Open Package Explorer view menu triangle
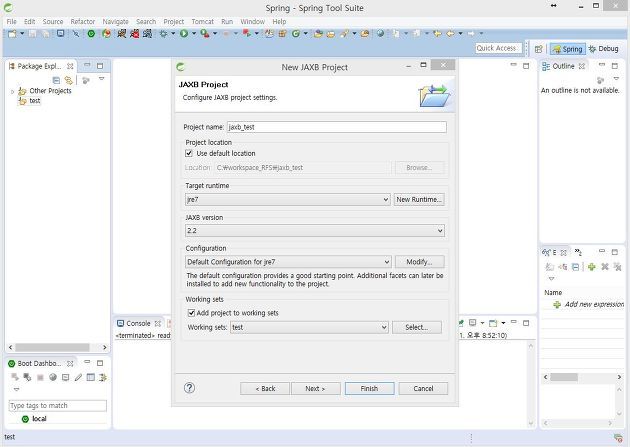The height and width of the screenshot is (447, 630). [x=102, y=79]
